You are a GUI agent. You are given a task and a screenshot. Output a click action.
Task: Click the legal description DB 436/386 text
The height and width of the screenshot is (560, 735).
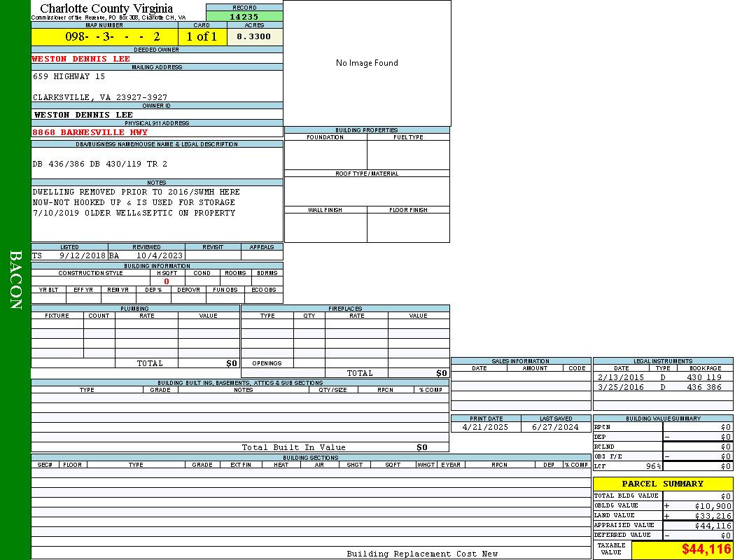pyautogui.click(x=100, y=164)
